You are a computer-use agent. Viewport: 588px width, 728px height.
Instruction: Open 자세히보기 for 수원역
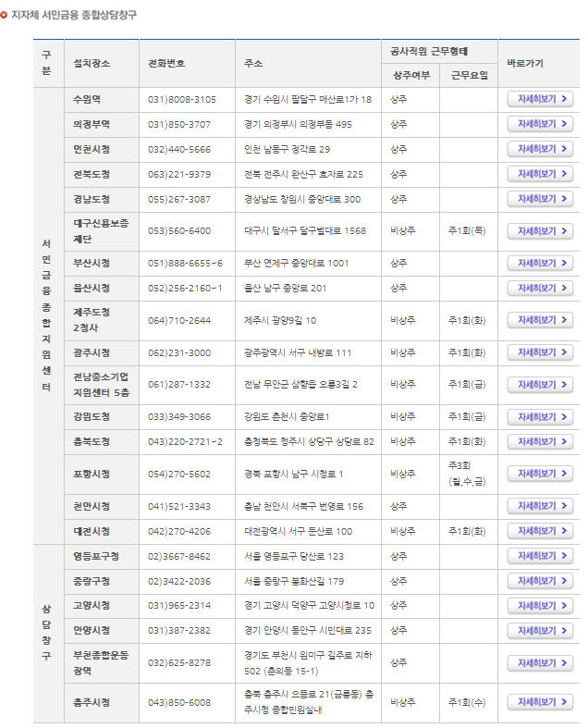[x=540, y=99]
